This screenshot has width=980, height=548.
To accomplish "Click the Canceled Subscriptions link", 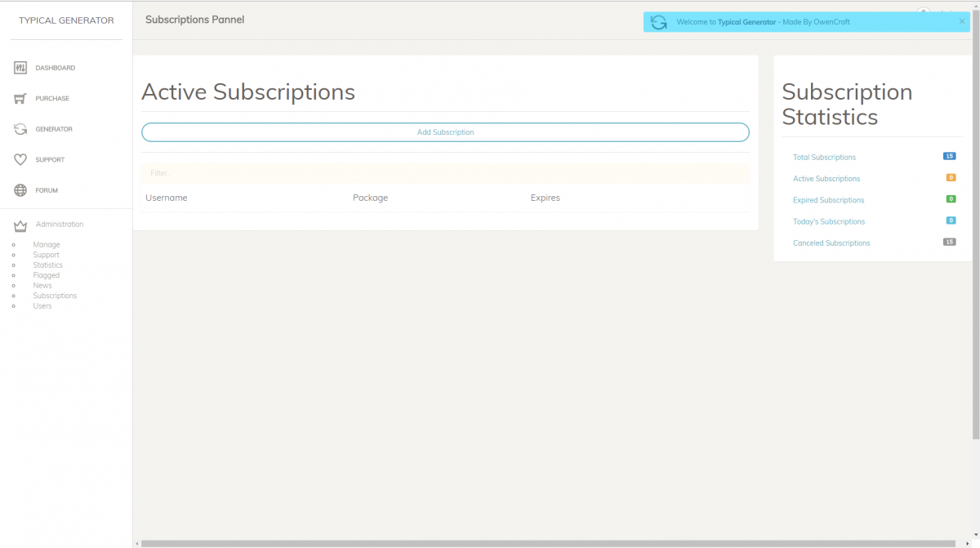I will click(x=831, y=243).
